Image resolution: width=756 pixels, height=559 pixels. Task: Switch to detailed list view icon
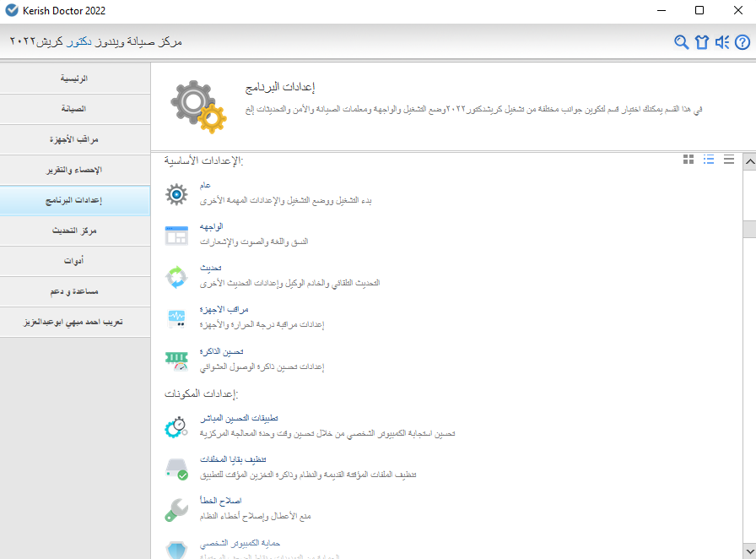[x=709, y=160]
